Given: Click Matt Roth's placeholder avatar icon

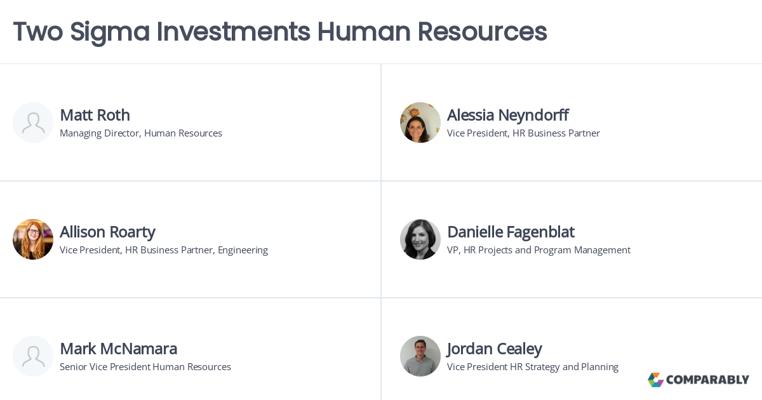Looking at the screenshot, I should (33, 122).
